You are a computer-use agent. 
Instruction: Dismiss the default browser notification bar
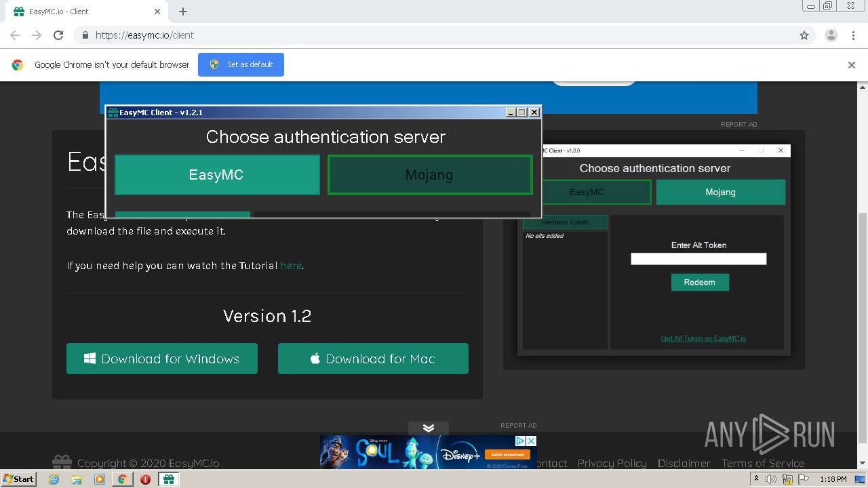click(x=852, y=65)
